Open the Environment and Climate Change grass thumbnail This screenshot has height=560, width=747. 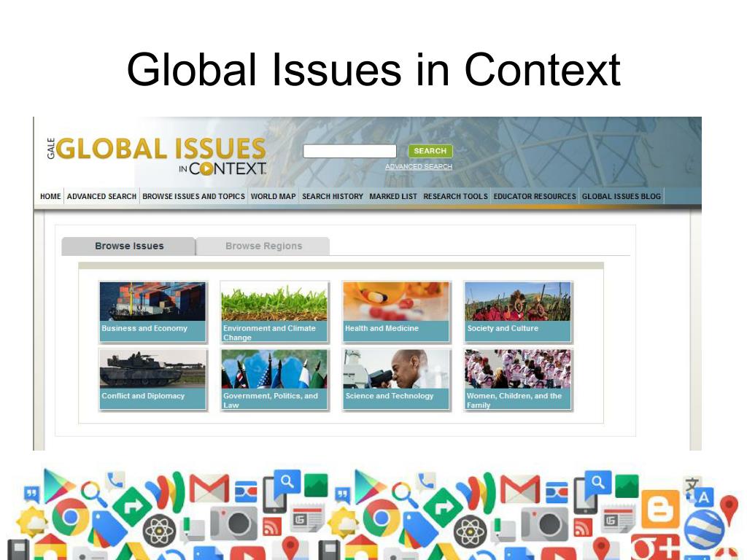tap(274, 301)
